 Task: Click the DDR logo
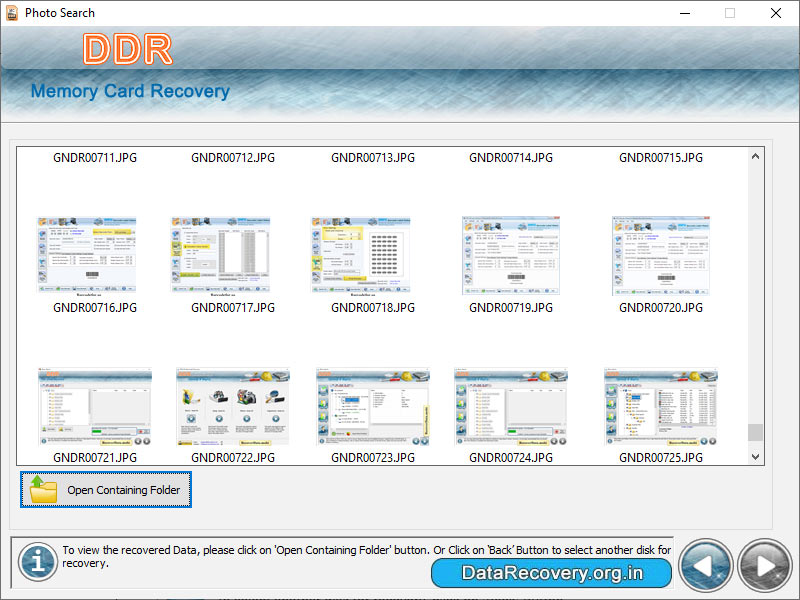[128, 49]
